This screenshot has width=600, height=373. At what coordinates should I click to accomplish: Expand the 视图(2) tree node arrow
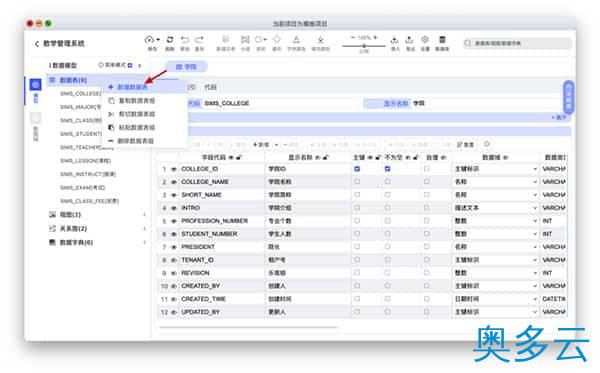tap(144, 215)
